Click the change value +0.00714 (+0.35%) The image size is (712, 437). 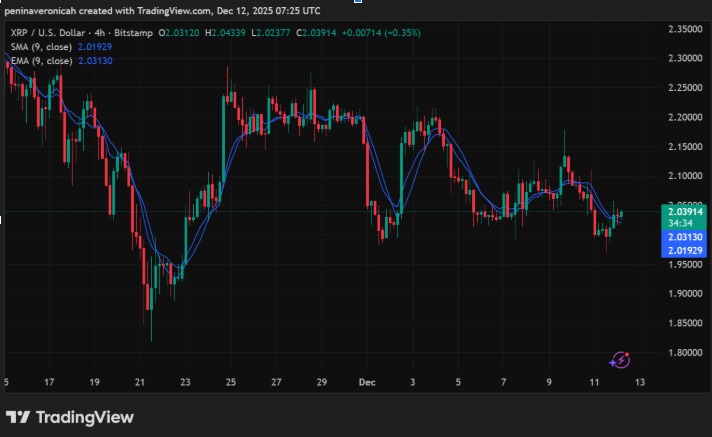pyautogui.click(x=381, y=33)
